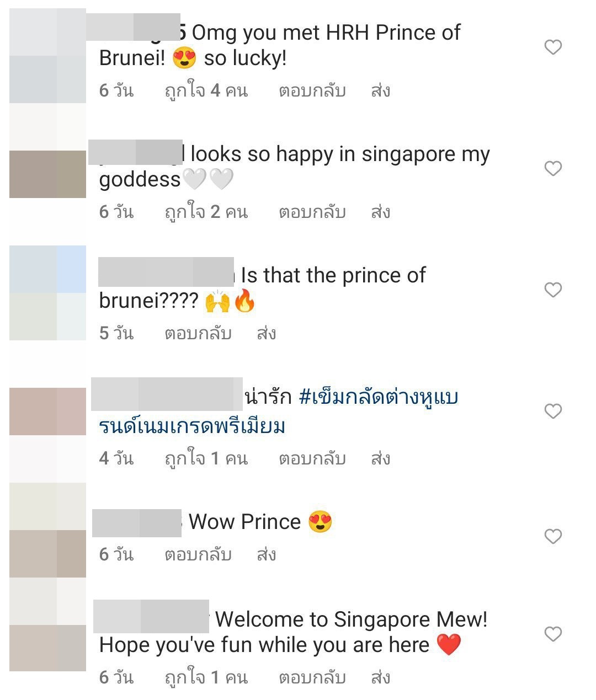Image resolution: width=596 pixels, height=700 pixels.
Task: View 1 like on the 'Welcome to Singapore' comment
Action: pos(206,677)
